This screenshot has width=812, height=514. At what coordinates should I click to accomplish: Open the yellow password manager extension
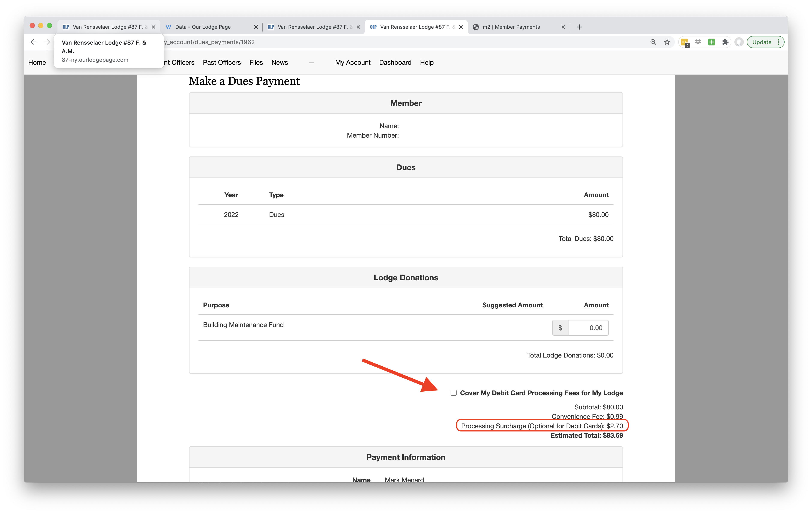(684, 42)
